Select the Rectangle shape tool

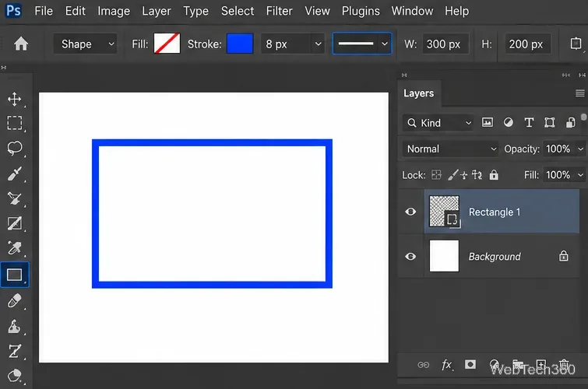[14, 275]
